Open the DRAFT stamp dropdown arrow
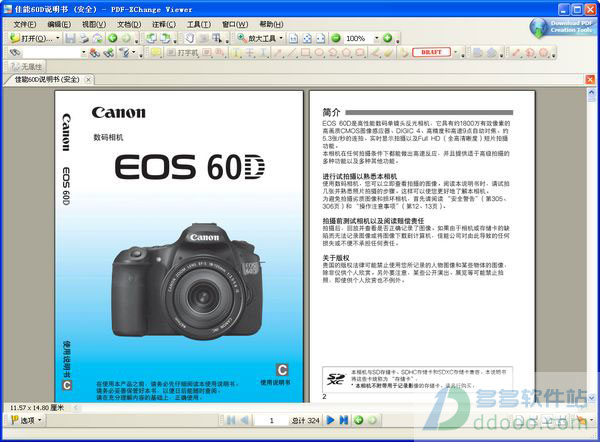The width and height of the screenshot is (600, 442). click(x=456, y=52)
